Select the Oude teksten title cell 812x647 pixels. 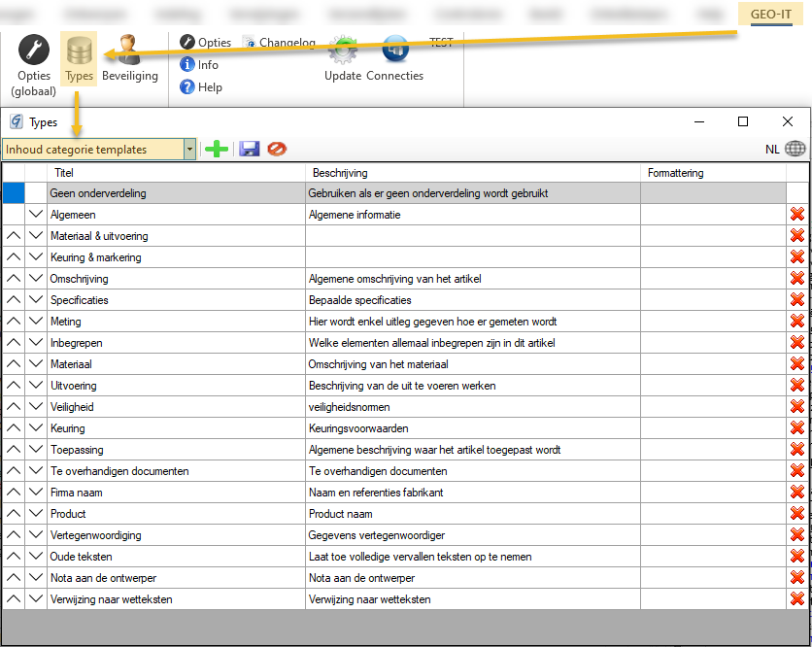pyautogui.click(x=176, y=557)
